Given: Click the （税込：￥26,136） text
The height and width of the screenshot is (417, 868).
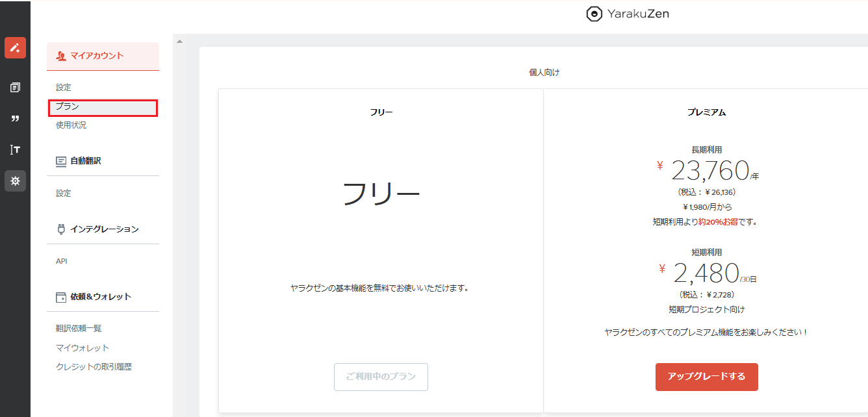Looking at the screenshot, I should [x=706, y=192].
